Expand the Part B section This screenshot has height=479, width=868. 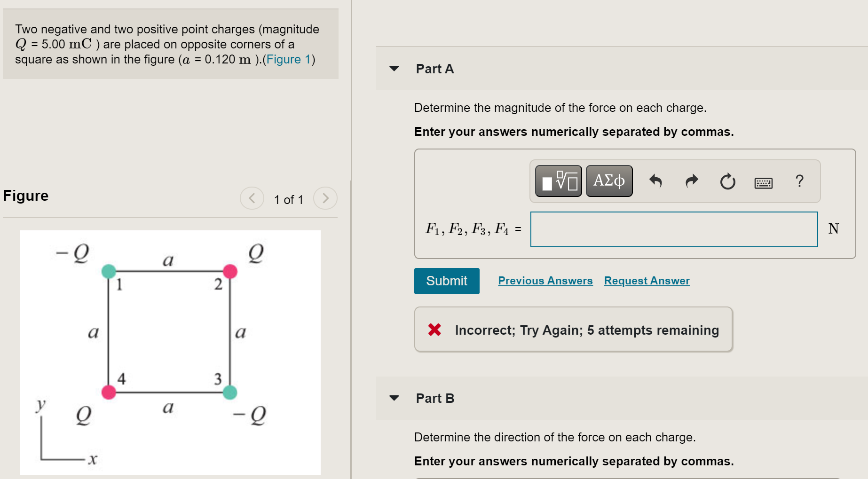click(394, 398)
